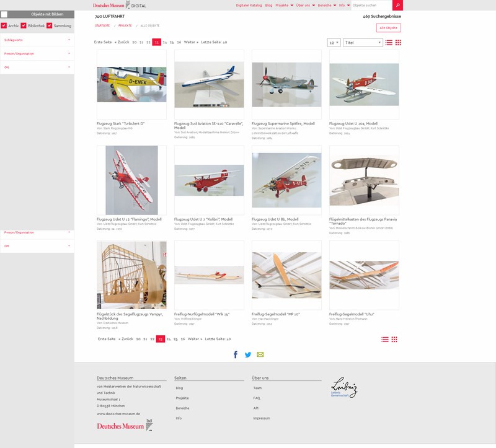Click the red search magnifier button
This screenshot has height=448, width=496.
pos(398,5)
